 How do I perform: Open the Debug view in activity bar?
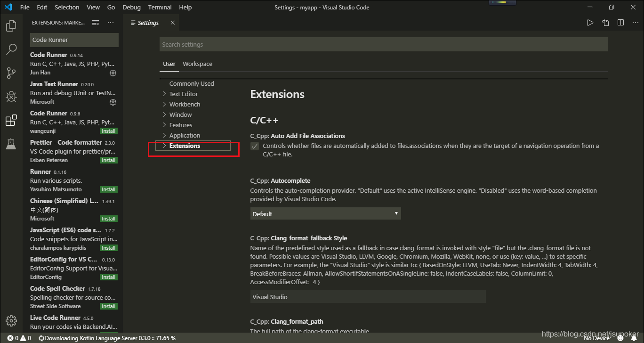pos(11,97)
